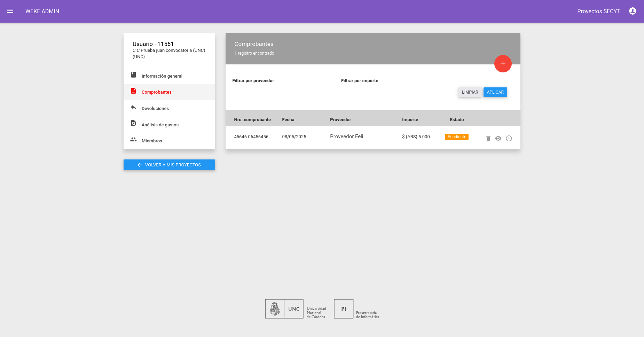Image resolution: width=644 pixels, height=337 pixels.
Task: Delete comprobante 45646-06456456 with trash icon
Action: coord(488,139)
